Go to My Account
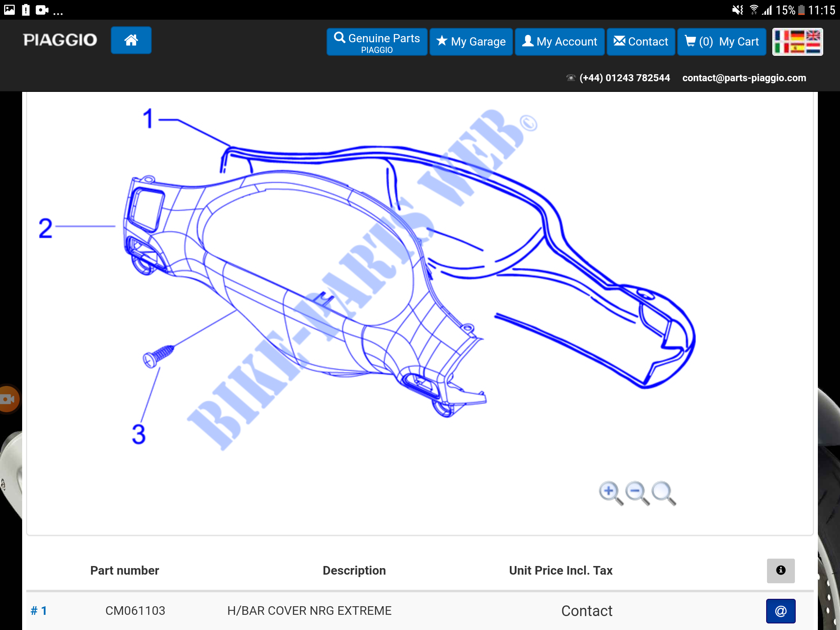Viewport: 840px width, 630px height. pyautogui.click(x=559, y=42)
